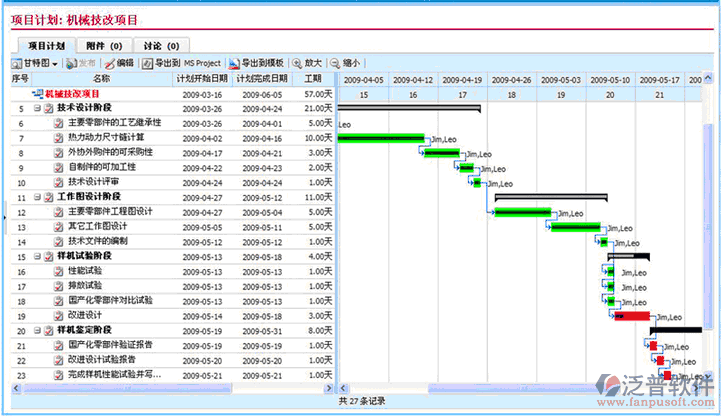
Task: Click the 放大 zoom in magnifier
Action: click(297, 62)
